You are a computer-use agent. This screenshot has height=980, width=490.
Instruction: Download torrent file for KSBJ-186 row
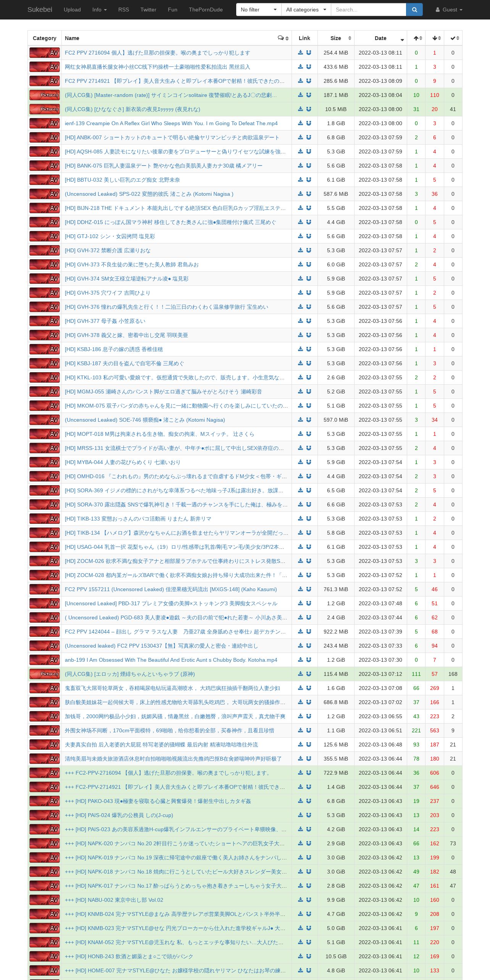301,349
